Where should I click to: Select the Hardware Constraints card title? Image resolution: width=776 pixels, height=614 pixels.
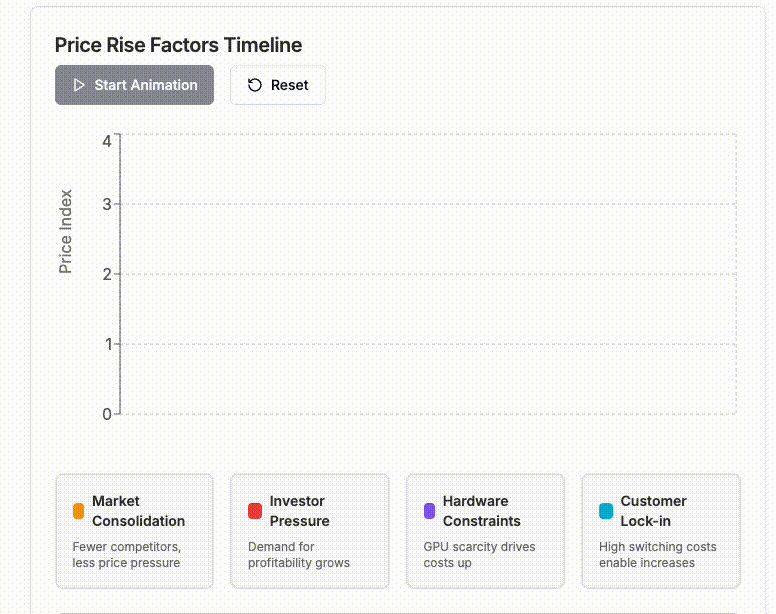(482, 511)
